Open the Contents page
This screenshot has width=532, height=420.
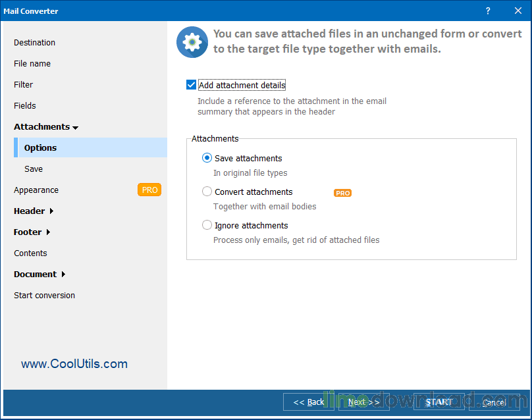click(x=30, y=253)
